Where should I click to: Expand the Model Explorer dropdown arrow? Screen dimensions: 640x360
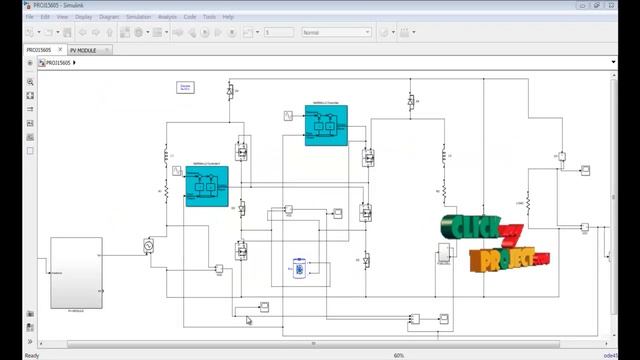tap(167, 32)
